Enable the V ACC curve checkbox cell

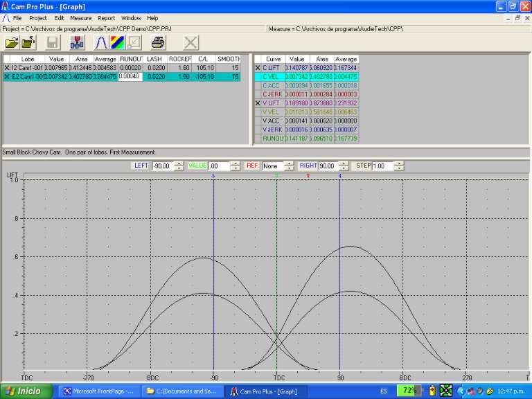click(258, 121)
